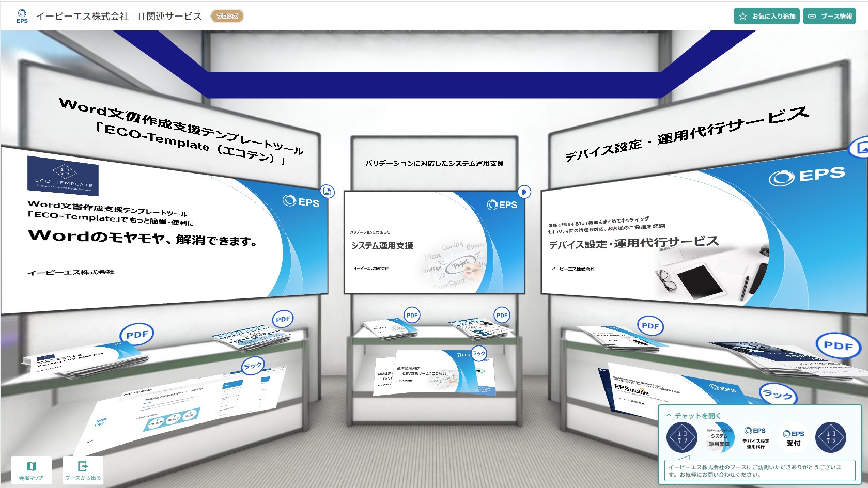Open ラック badge on left booth lower shelf
Screen dimensions: 868x488
tap(253, 366)
